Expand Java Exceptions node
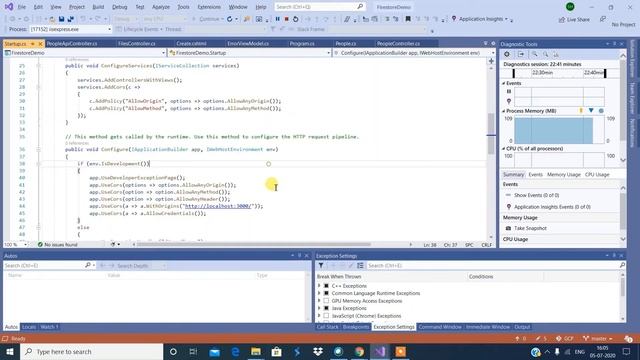640x360 pixels. [319, 308]
